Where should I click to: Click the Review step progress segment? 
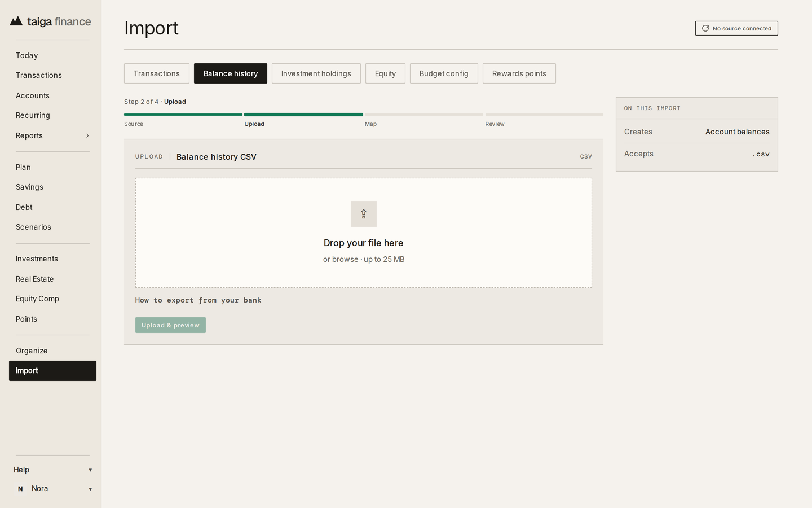(544, 115)
